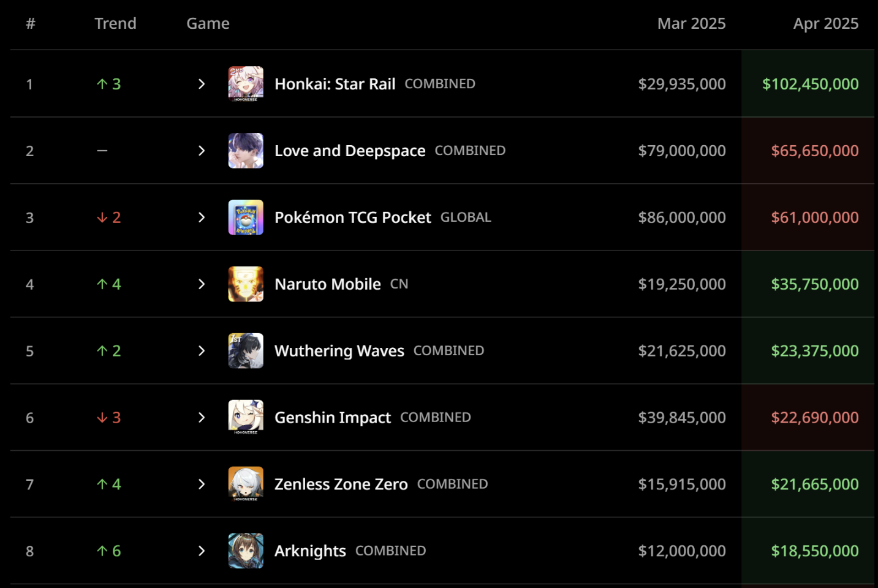Click the Genshin Impact game icon

(x=246, y=418)
